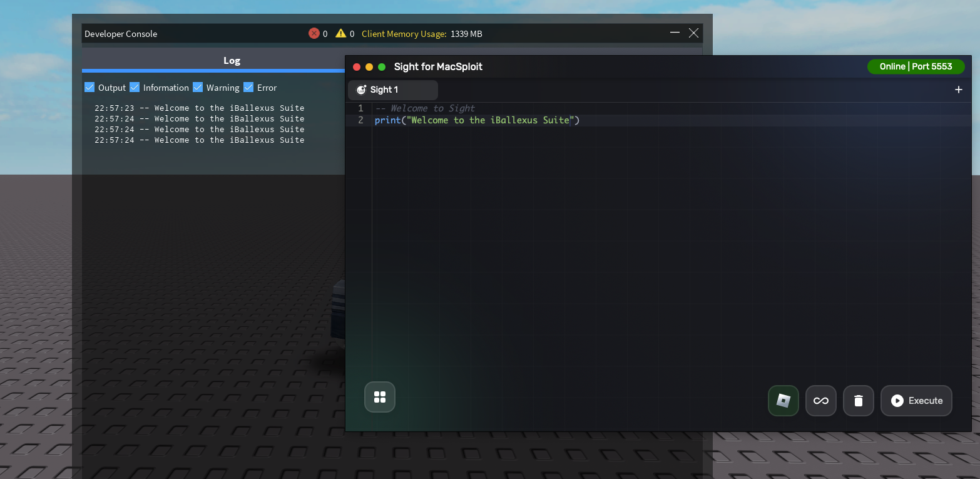Screen dimensions: 980x479
Task: Select the Sight 1 tab
Action: coord(393,90)
